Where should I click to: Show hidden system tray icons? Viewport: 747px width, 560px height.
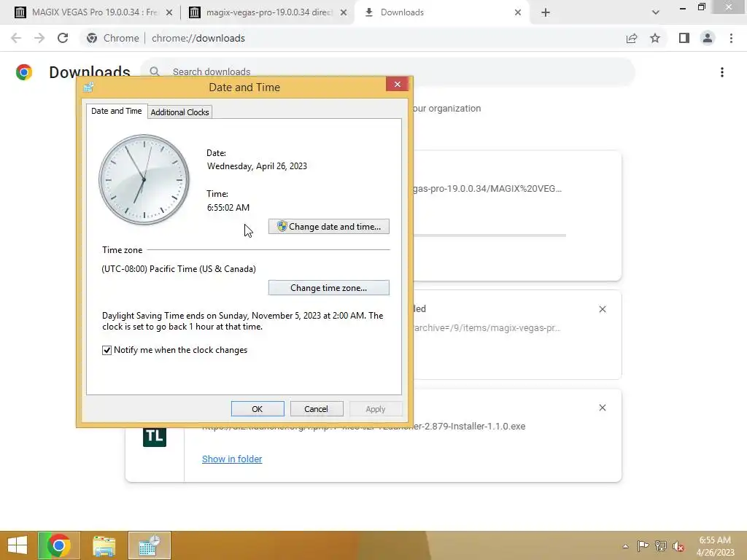pos(625,546)
